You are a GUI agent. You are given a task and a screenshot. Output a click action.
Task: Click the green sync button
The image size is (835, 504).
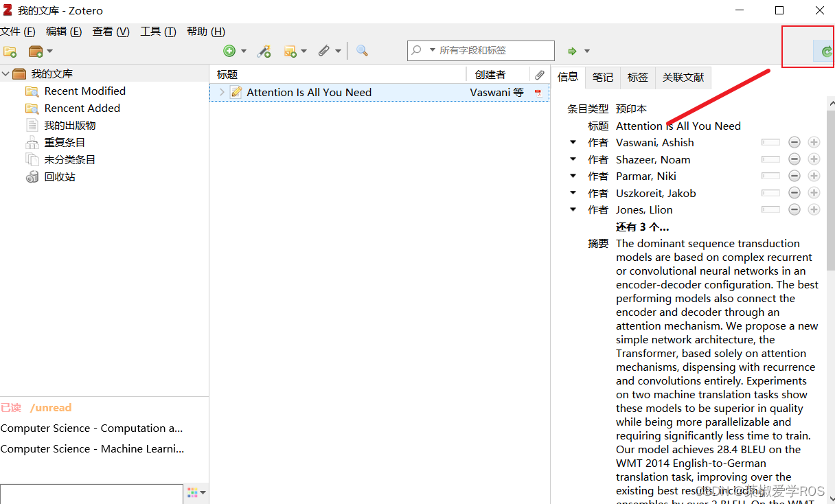coord(827,51)
